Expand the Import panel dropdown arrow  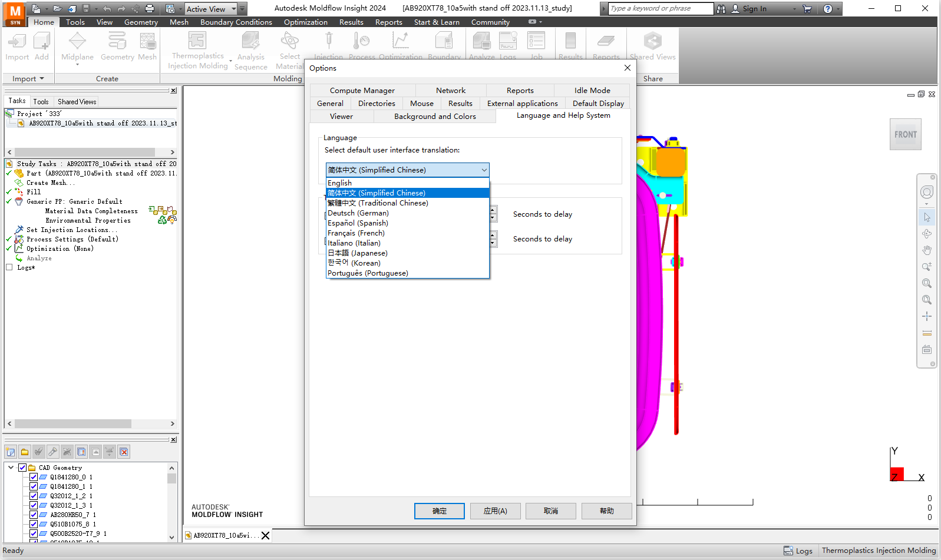41,79
